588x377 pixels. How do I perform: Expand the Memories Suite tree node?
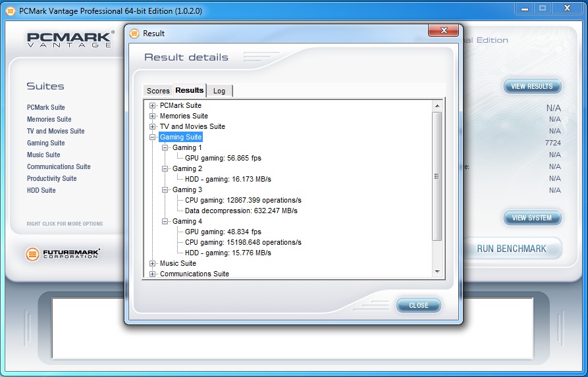(152, 116)
